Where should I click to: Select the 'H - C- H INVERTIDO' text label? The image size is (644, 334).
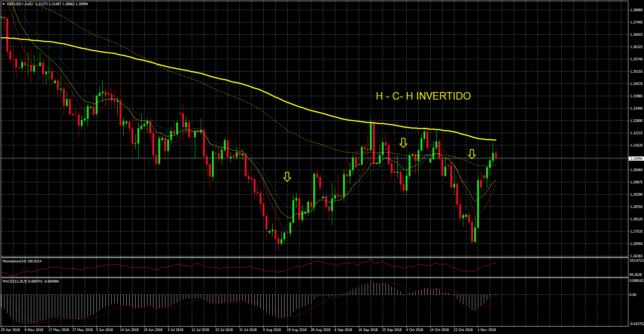tap(423, 96)
